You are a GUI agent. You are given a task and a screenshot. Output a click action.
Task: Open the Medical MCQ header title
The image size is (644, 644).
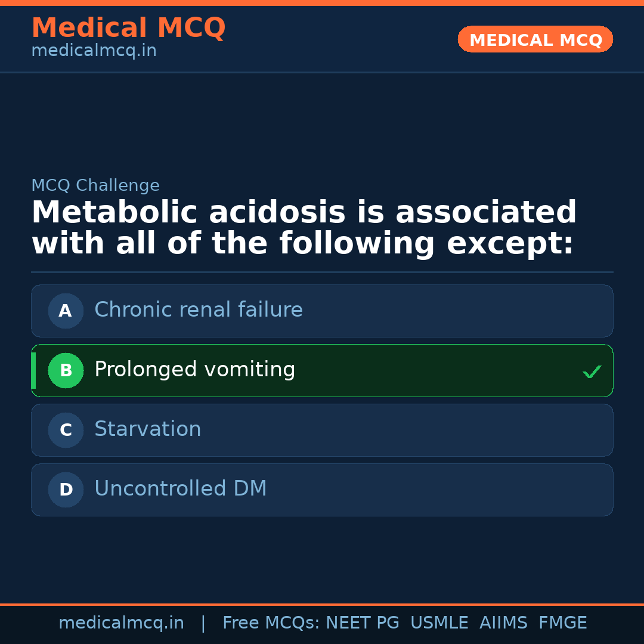(x=128, y=28)
